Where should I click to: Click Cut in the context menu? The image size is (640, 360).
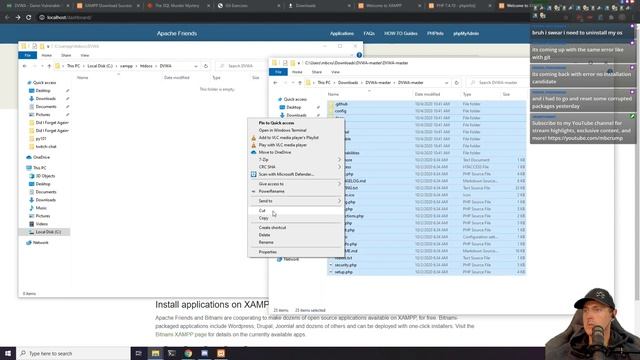tap(262, 211)
